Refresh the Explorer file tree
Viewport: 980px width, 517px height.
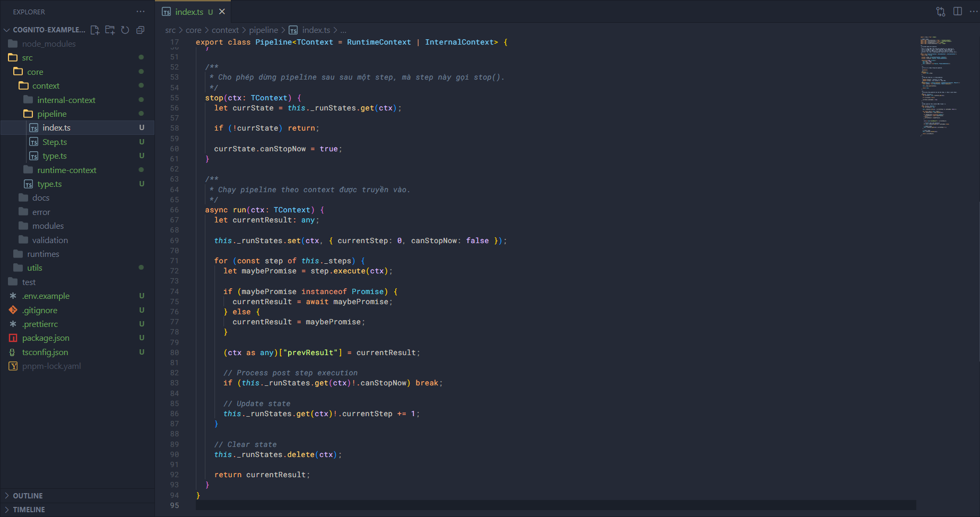pos(125,30)
